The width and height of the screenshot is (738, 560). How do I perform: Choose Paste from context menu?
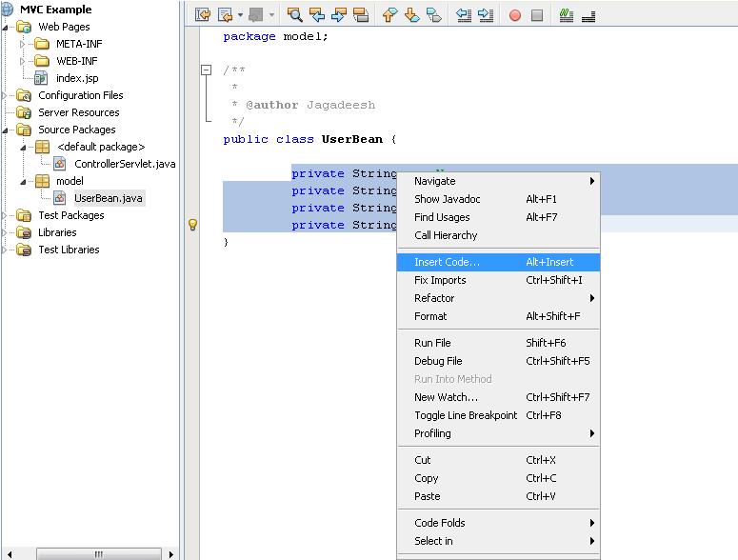498,496
